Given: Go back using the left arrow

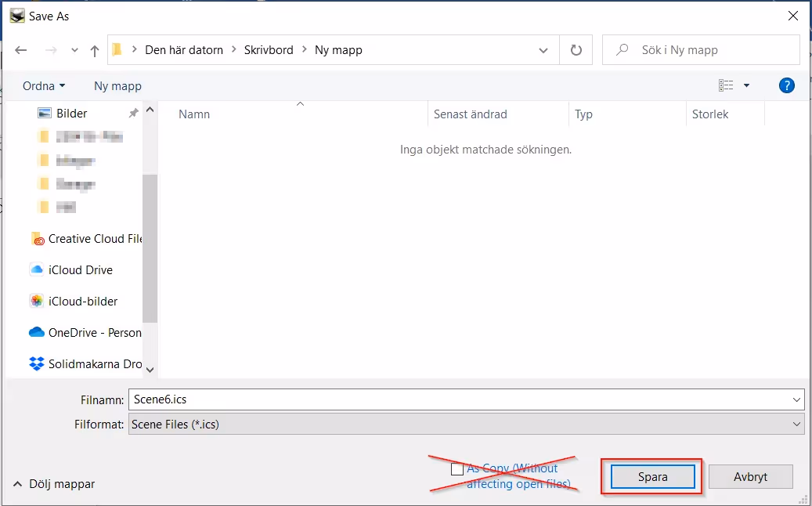Looking at the screenshot, I should (x=20, y=50).
